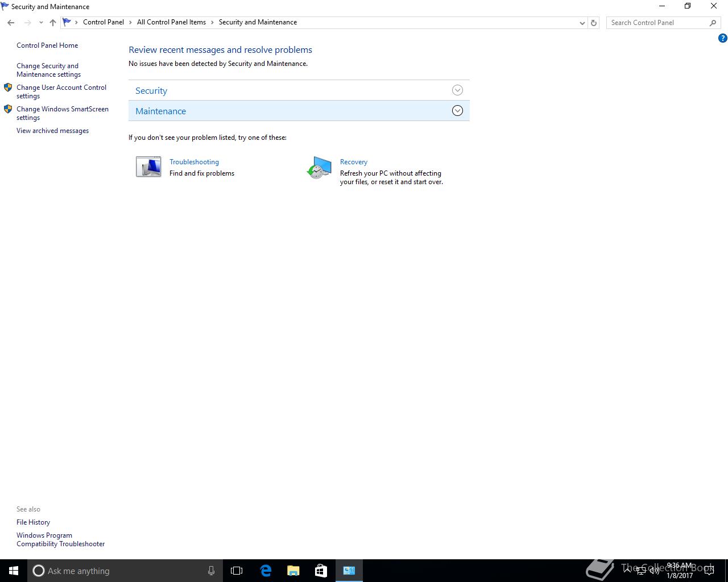
Task: Open Task View from taskbar
Action: [x=237, y=571]
